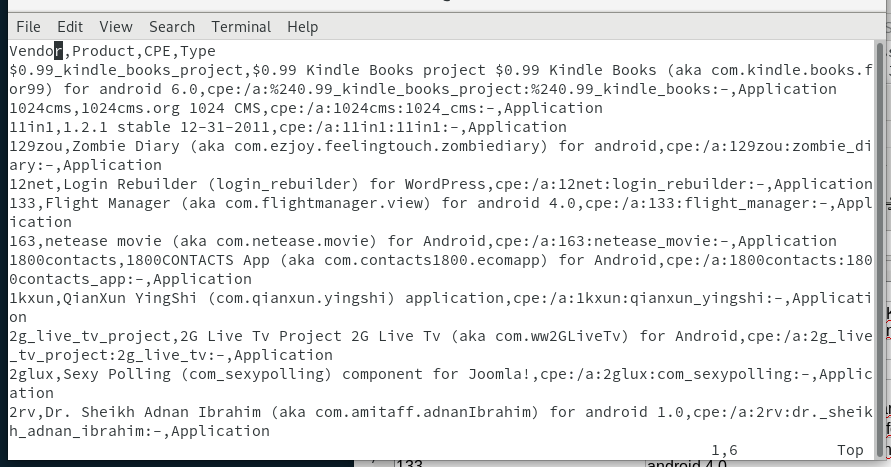The height and width of the screenshot is (467, 891).
Task: Click '1kxun,QianXun YingShi' line
Action: point(440,298)
